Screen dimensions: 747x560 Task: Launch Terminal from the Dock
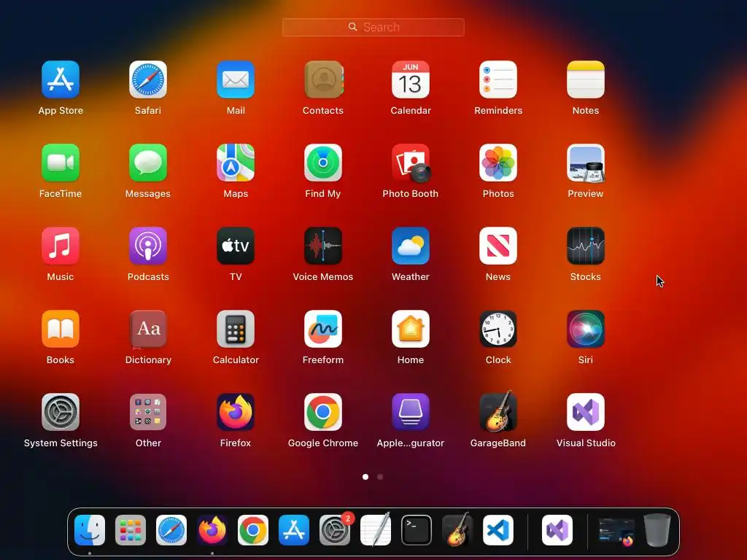tap(417, 530)
